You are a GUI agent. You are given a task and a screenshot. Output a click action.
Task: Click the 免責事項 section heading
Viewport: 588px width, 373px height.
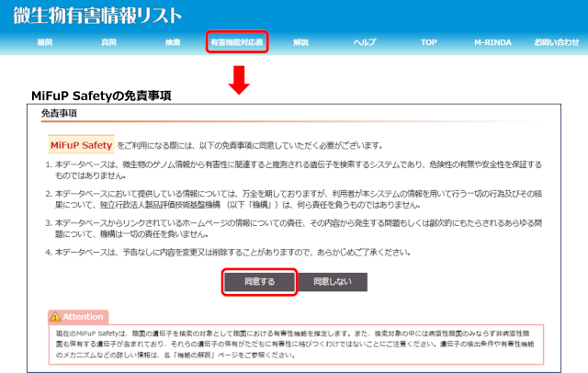[59, 113]
